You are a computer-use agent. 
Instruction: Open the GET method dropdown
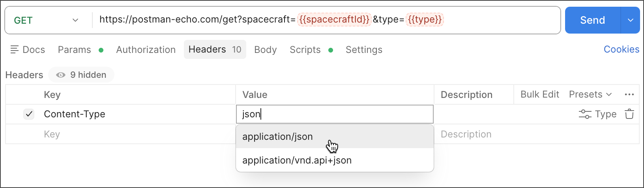coord(47,21)
